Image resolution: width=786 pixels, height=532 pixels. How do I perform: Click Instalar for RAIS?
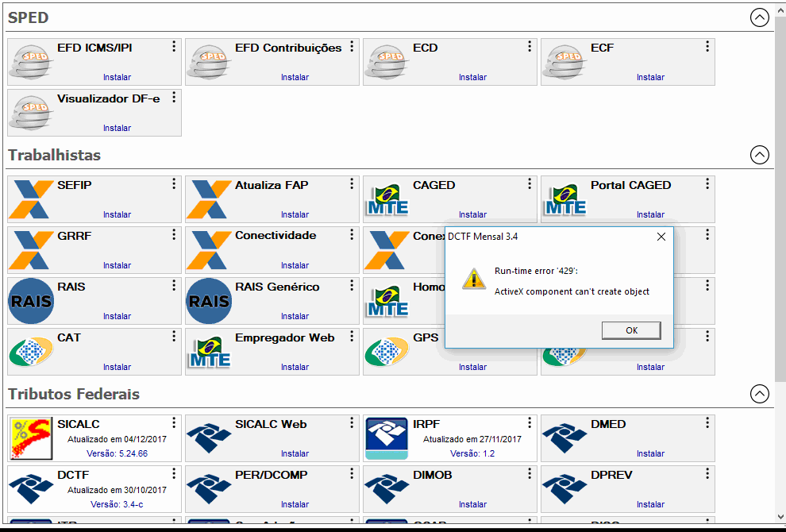(x=117, y=316)
